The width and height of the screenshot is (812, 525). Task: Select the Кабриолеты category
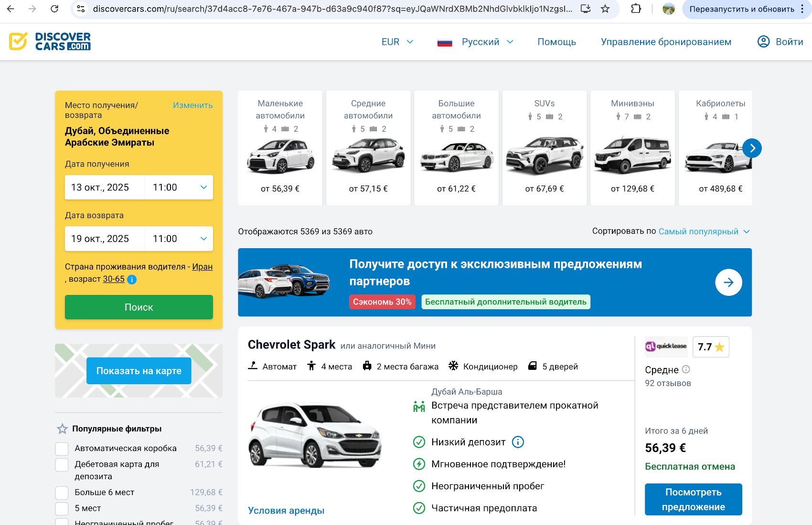(716, 148)
